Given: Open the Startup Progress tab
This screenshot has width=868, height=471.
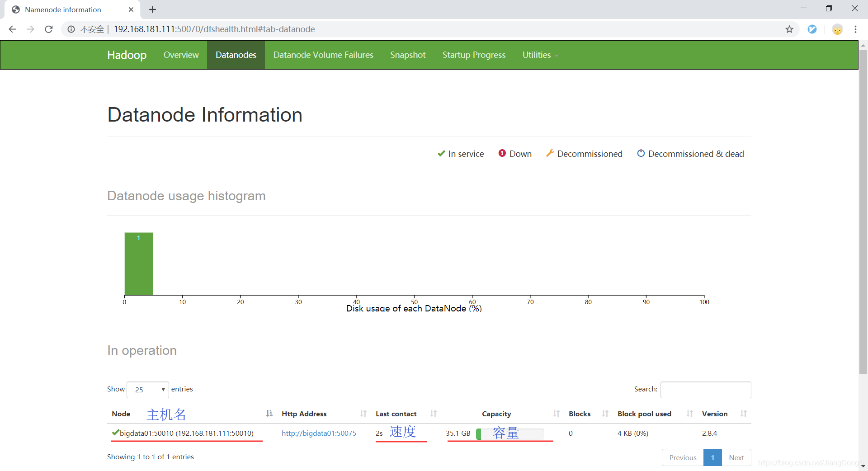Looking at the screenshot, I should point(474,55).
